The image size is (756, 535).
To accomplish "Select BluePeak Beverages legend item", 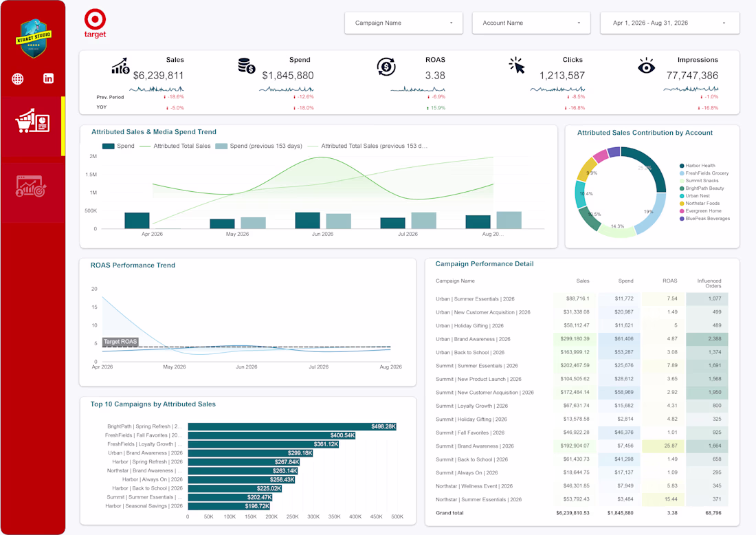I will [704, 219].
